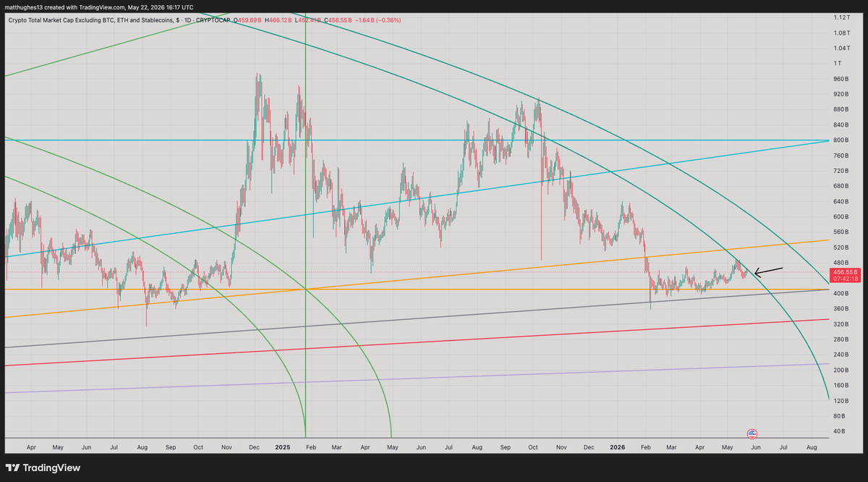This screenshot has height=482, width=868.
Task: Click the Jul label next to final Aug
Action: pos(783,448)
